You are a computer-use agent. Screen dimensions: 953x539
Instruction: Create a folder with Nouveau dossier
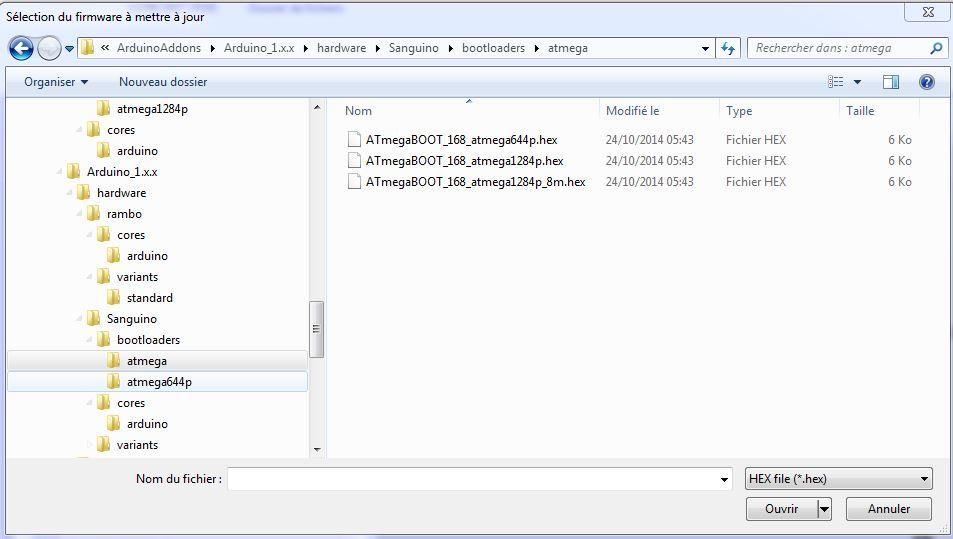coord(163,82)
